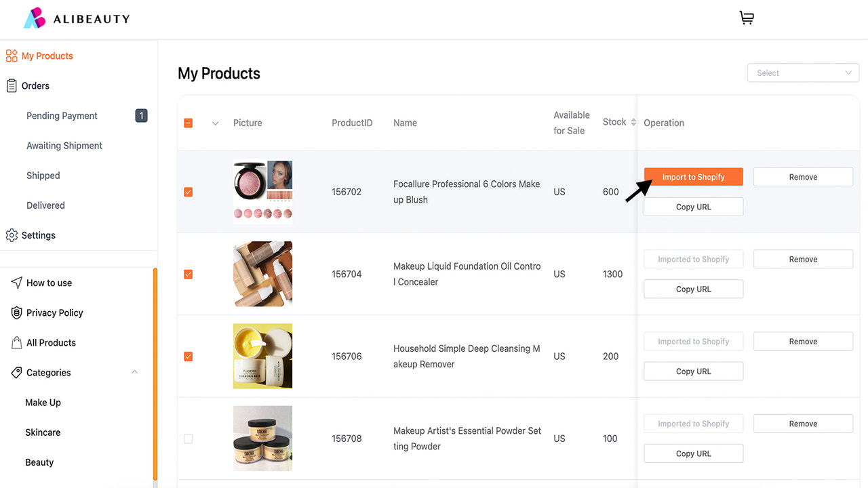Click the All Products document icon
Image resolution: width=868 pixels, height=488 pixels.
pyautogui.click(x=16, y=342)
